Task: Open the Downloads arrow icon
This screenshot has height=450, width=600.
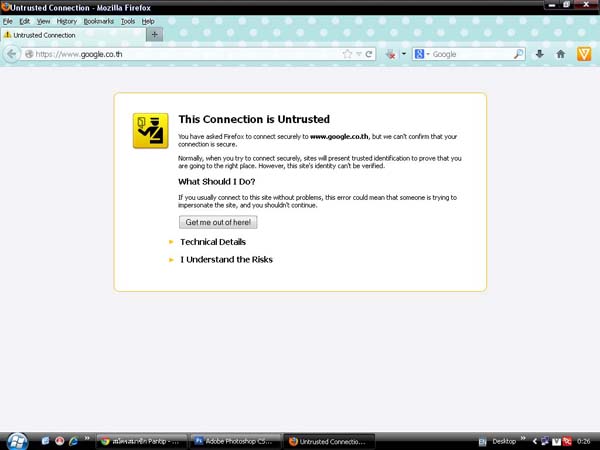Action: point(540,54)
